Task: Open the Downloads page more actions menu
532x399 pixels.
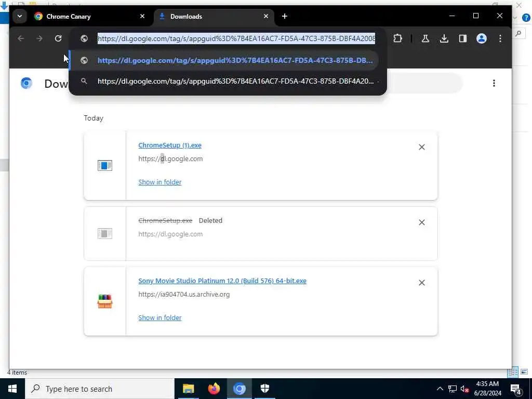Action: coord(494,83)
